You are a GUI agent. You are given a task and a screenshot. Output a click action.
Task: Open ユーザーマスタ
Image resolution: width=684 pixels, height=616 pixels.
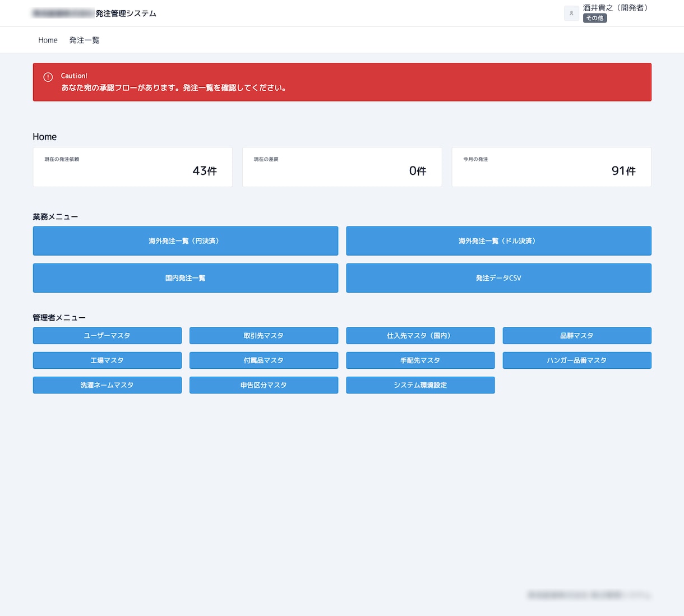pyautogui.click(x=107, y=336)
